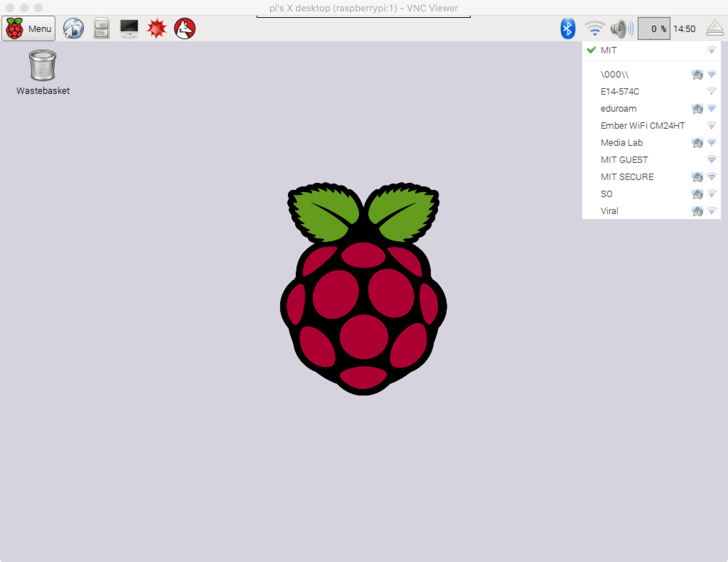This screenshot has width=728, height=562.
Task: Click the CPU usage 0 % monitor
Action: point(654,28)
